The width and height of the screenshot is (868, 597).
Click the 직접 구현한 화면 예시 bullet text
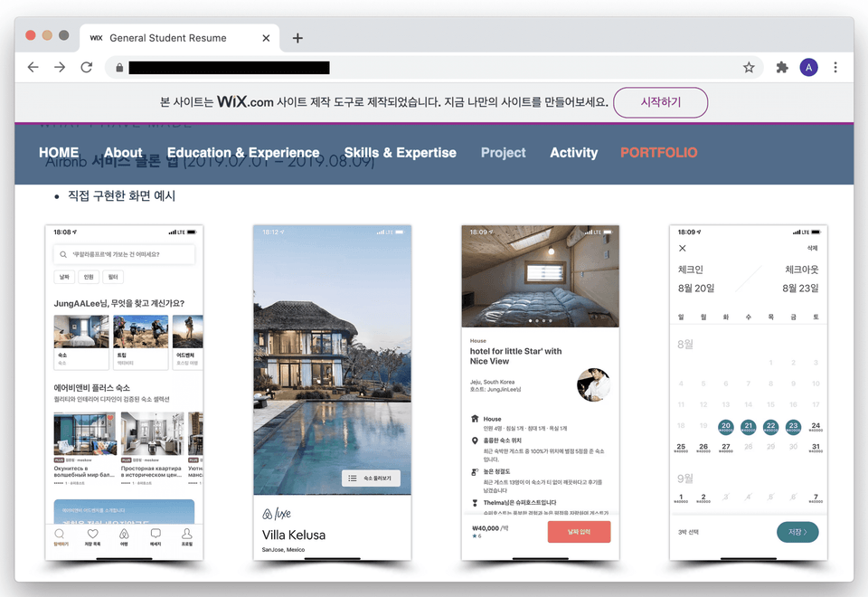click(121, 196)
